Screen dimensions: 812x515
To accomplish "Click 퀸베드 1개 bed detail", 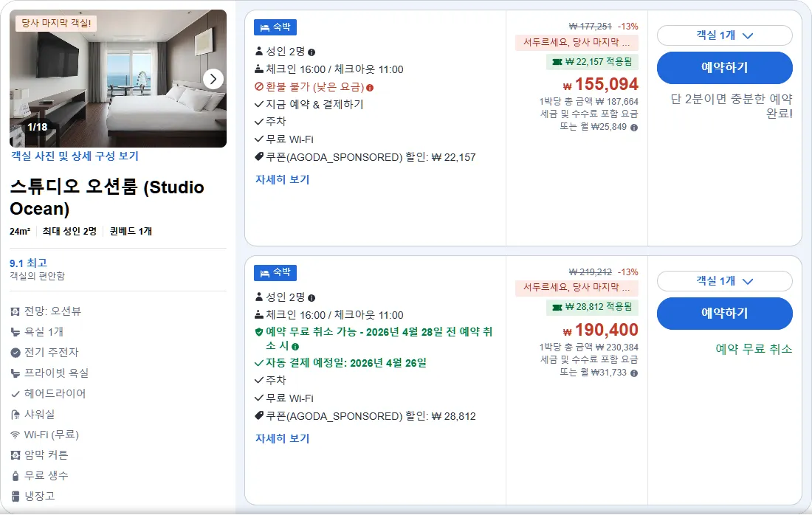I will click(x=131, y=232).
